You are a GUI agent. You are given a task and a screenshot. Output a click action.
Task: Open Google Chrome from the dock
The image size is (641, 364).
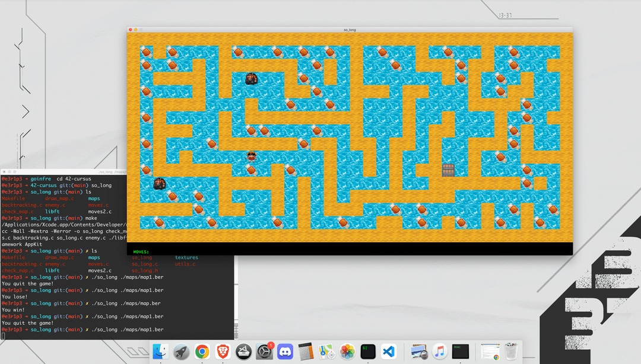202,352
